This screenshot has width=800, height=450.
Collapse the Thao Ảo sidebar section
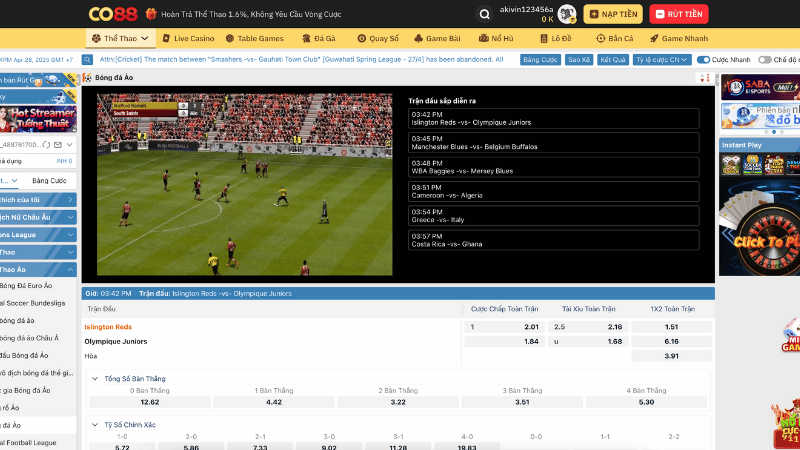[x=38, y=269]
